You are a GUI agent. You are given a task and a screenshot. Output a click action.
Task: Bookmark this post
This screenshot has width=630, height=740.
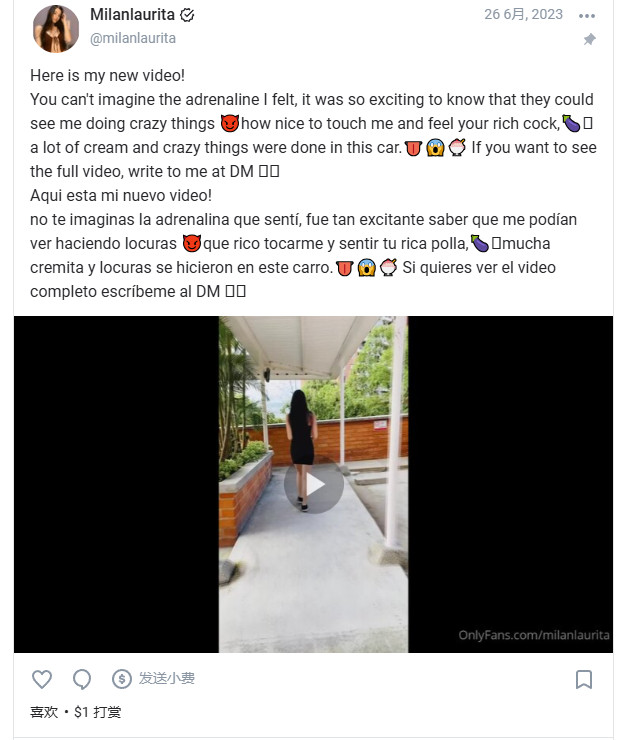[x=584, y=680]
